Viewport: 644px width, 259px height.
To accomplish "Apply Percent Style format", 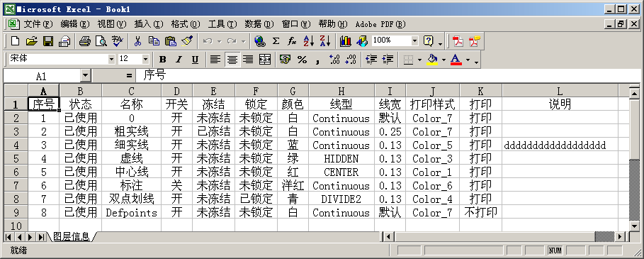I will coord(302,60).
